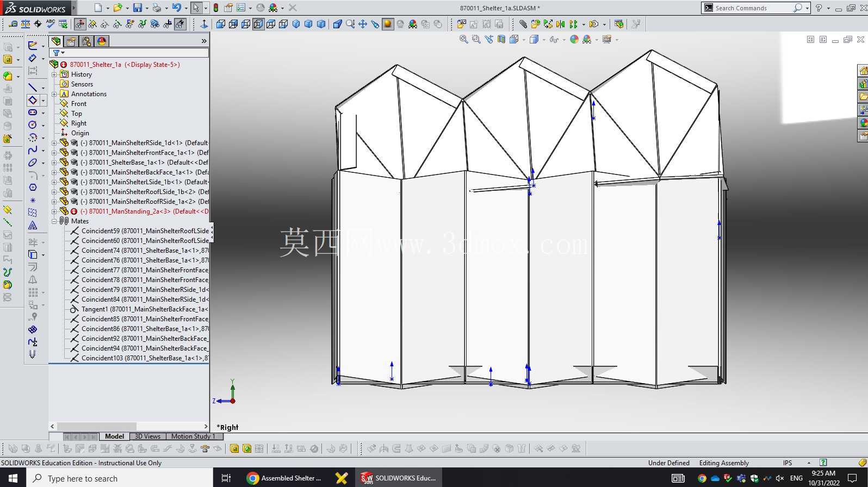Open Assembled Shelter Chrome taskbar button
The width and height of the screenshot is (868, 487).
point(284,478)
